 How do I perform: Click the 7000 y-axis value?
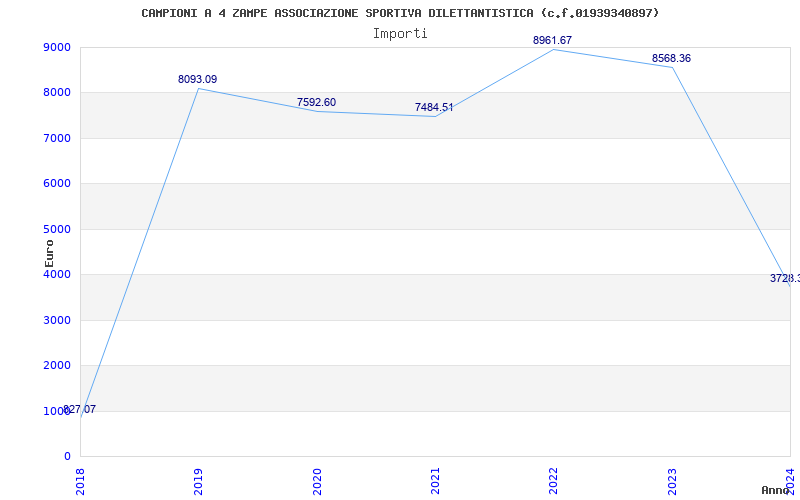[x=55, y=138]
